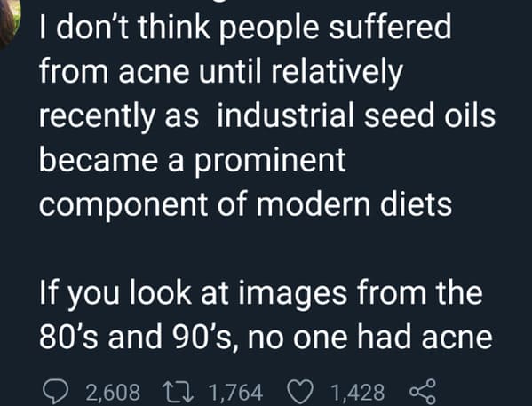Viewport: 532px width, 406px height.
Task: Click the word "recently" in the tweet
Action: 97,116
